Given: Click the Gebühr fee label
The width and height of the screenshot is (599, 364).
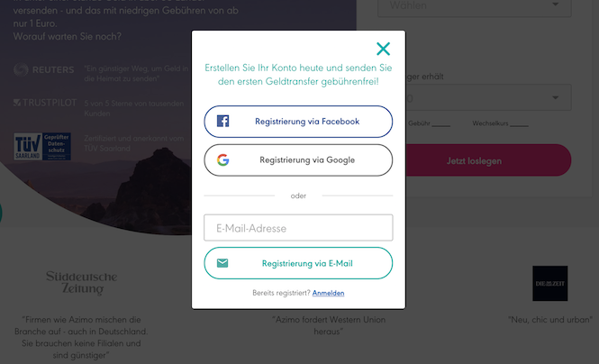Looking at the screenshot, I should click(x=419, y=123).
